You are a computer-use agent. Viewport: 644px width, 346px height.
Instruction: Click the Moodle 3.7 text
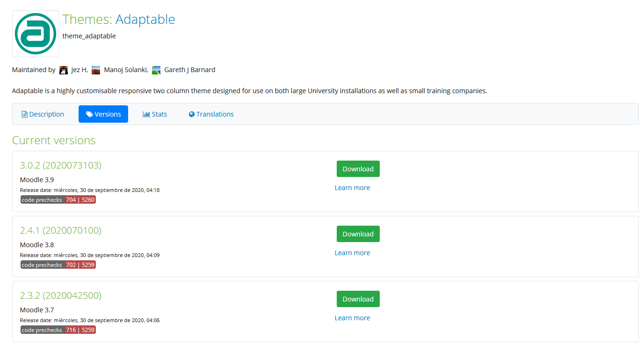(x=37, y=310)
